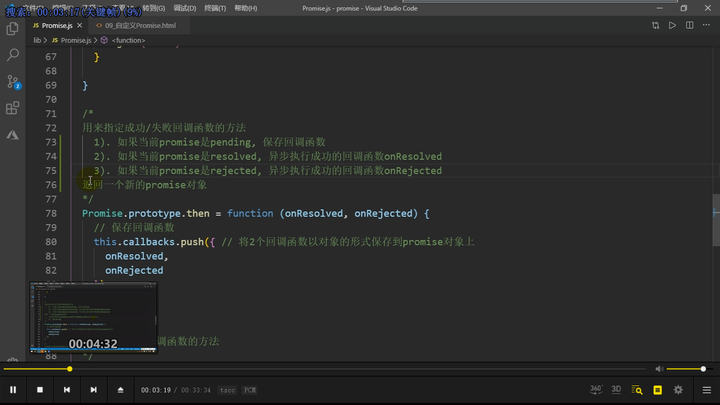Stop the video playback
Screen dimensions: 720x405
click(40, 390)
